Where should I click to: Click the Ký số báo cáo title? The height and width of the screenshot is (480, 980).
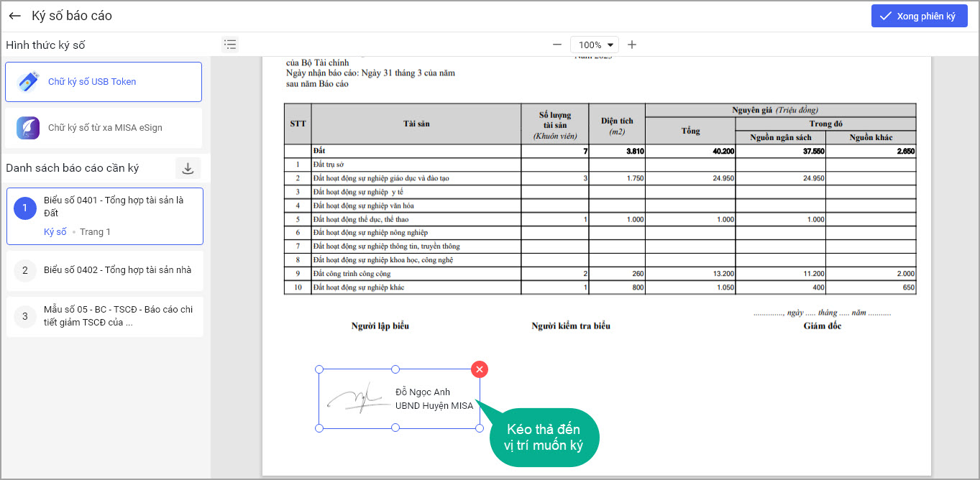point(72,16)
